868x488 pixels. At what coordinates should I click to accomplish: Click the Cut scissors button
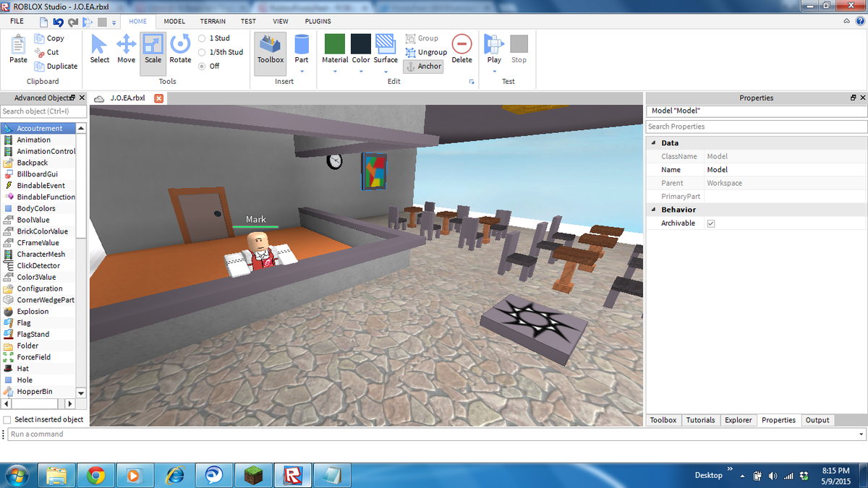[x=48, y=52]
